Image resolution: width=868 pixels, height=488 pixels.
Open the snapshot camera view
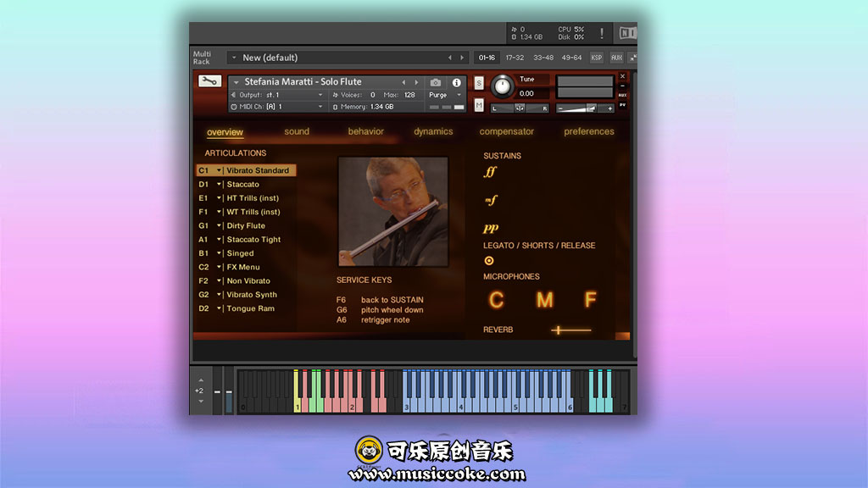click(436, 82)
